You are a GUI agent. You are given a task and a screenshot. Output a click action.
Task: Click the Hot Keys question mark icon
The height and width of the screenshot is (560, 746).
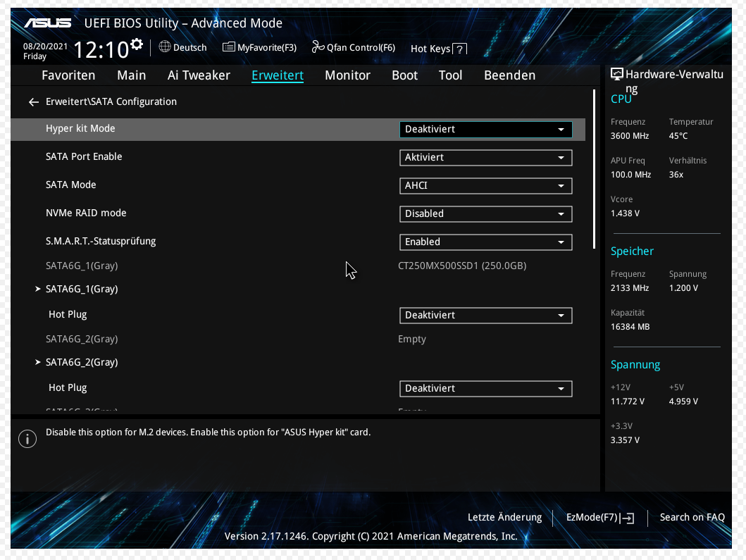[459, 49]
